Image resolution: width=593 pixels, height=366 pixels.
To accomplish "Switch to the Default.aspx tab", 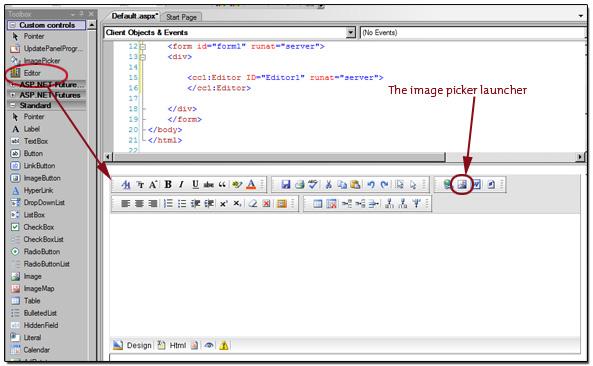I will click(x=135, y=16).
